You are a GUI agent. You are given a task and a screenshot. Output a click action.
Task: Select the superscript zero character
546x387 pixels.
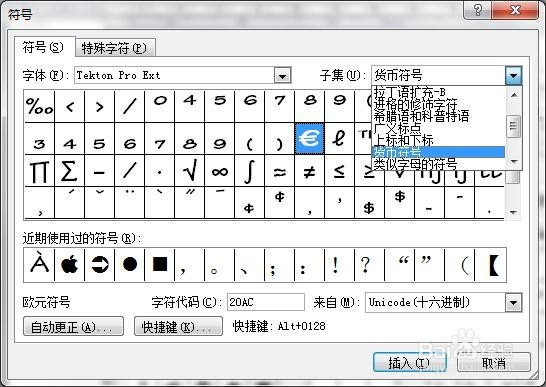tap(160, 106)
